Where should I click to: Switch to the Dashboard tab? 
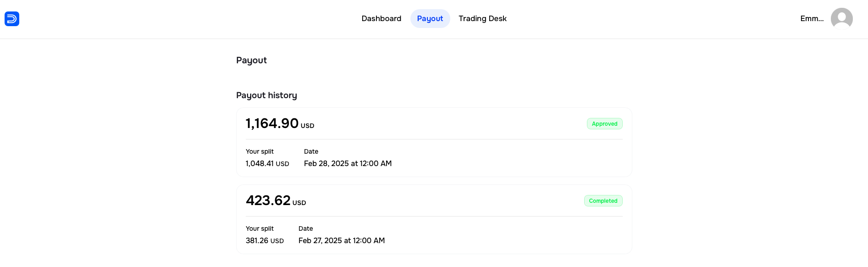point(381,18)
